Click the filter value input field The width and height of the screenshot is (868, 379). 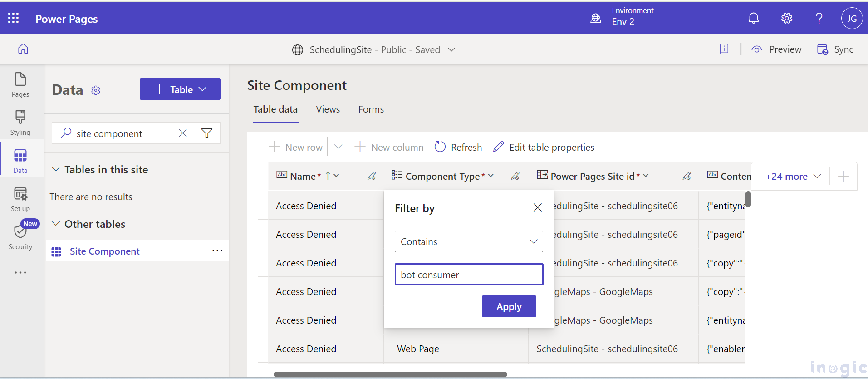click(x=469, y=275)
